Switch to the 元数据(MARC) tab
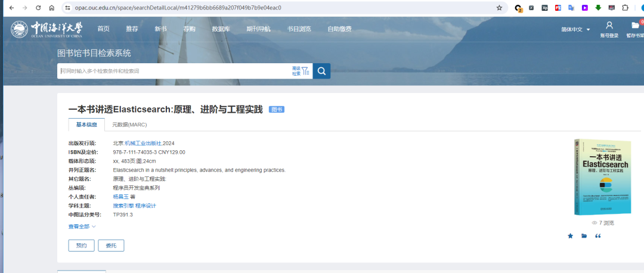Screen dimensions: 644x273 [130, 125]
